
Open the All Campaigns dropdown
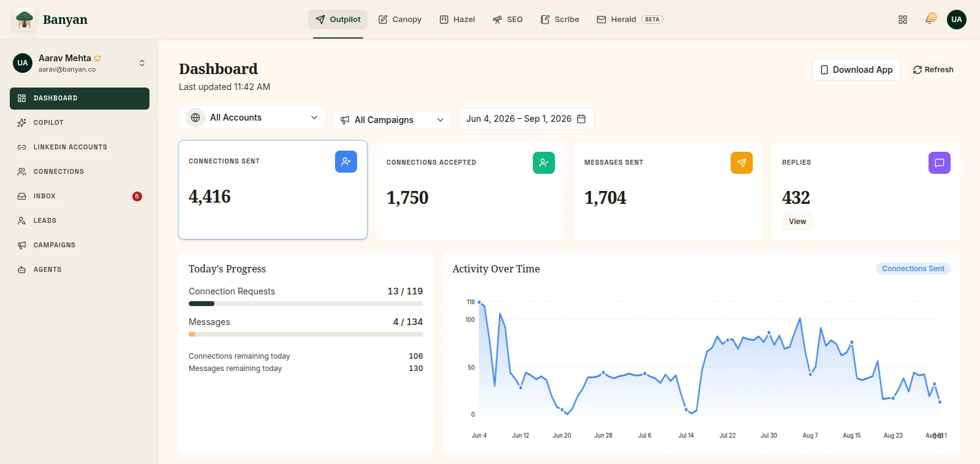(392, 120)
